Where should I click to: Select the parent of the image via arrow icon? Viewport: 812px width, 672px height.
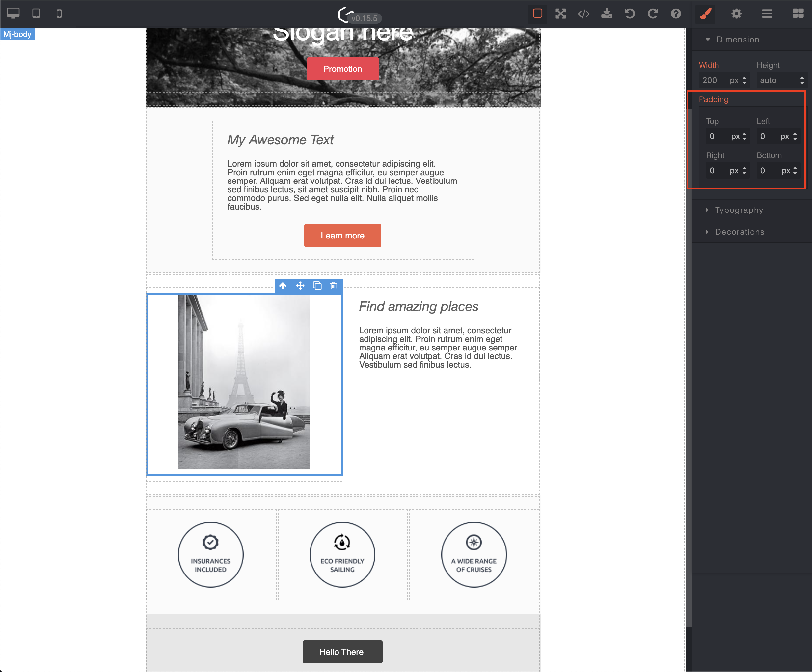283,286
